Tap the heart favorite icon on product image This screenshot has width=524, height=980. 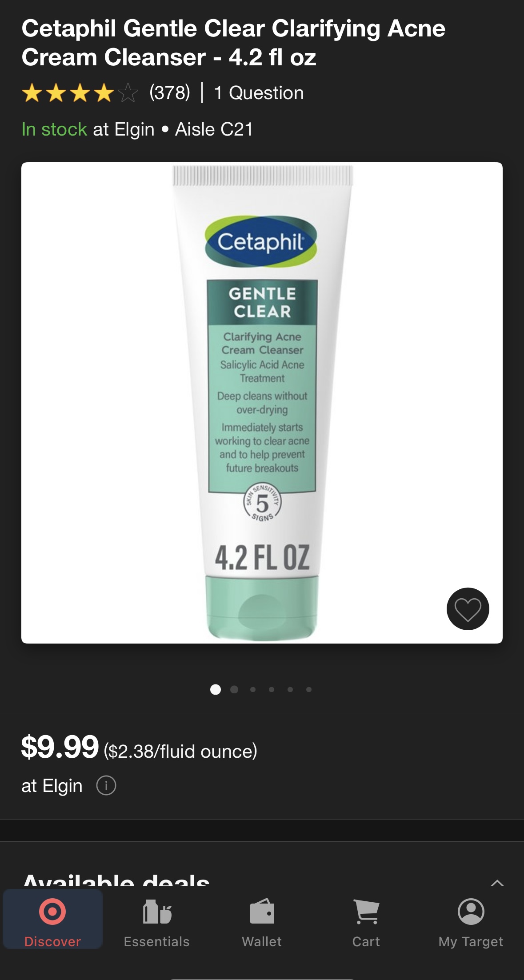(x=468, y=609)
